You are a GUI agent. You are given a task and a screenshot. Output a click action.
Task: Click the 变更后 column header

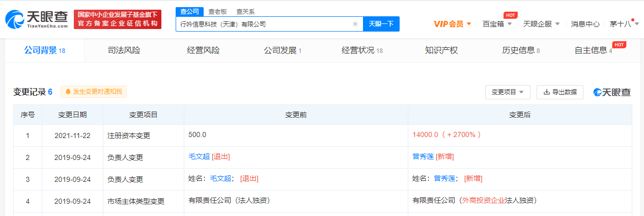pos(520,115)
